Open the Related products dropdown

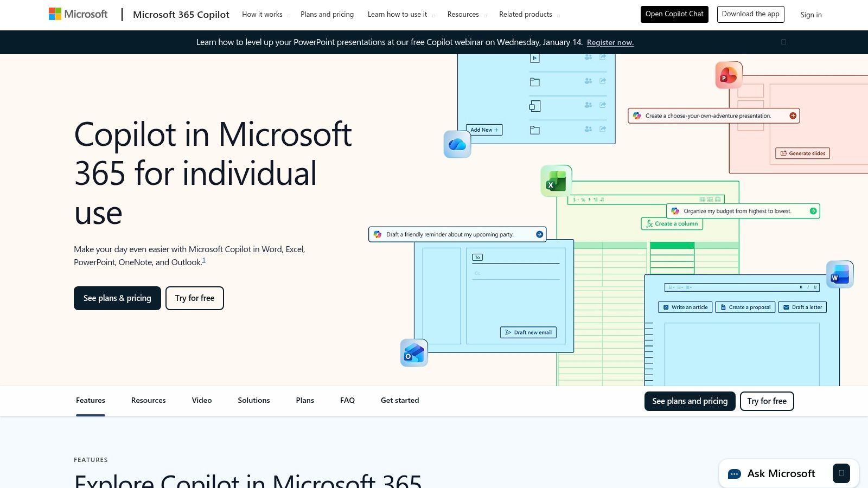(525, 15)
